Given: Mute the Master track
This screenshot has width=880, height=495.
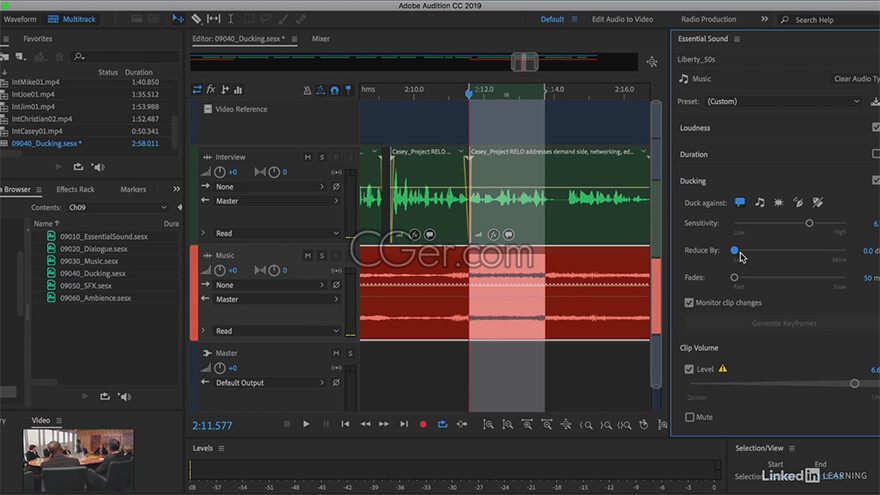Looking at the screenshot, I should 336,353.
